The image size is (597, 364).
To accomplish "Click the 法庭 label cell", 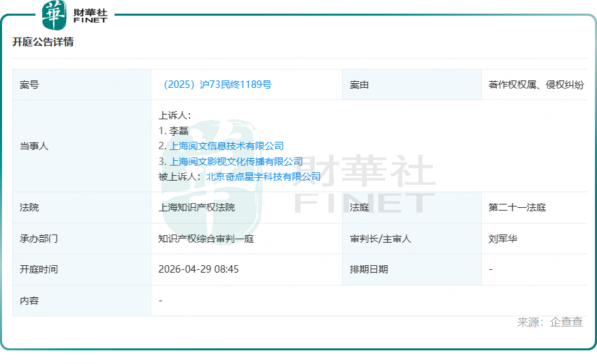I will (x=412, y=207).
